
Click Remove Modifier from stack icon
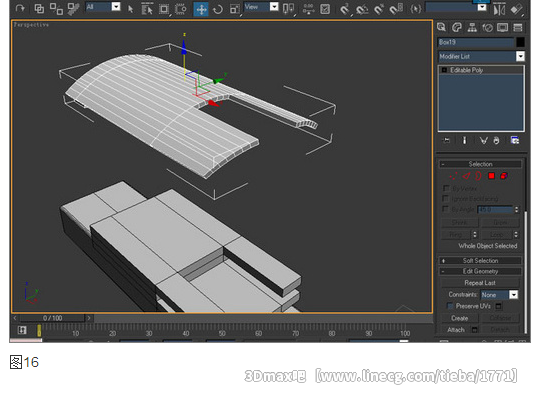(x=496, y=140)
